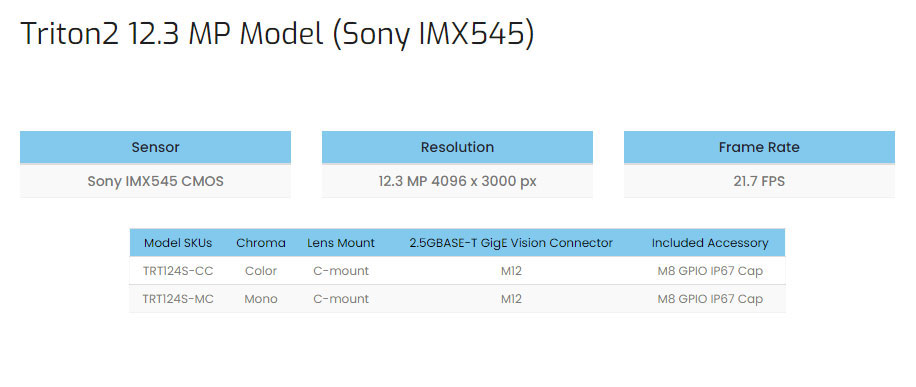Click the 21.7 FPS value
Image resolution: width=916 pixels, height=387 pixels.
pos(759,181)
